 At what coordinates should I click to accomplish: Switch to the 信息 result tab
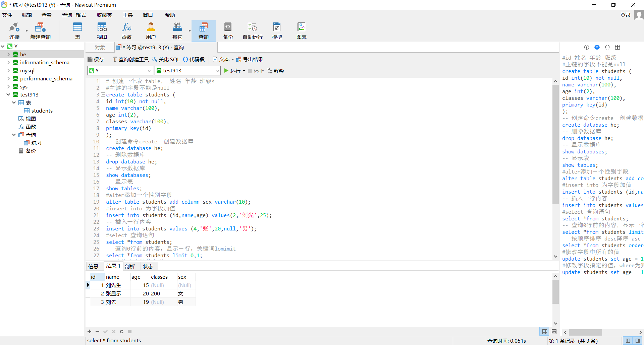(x=93, y=266)
